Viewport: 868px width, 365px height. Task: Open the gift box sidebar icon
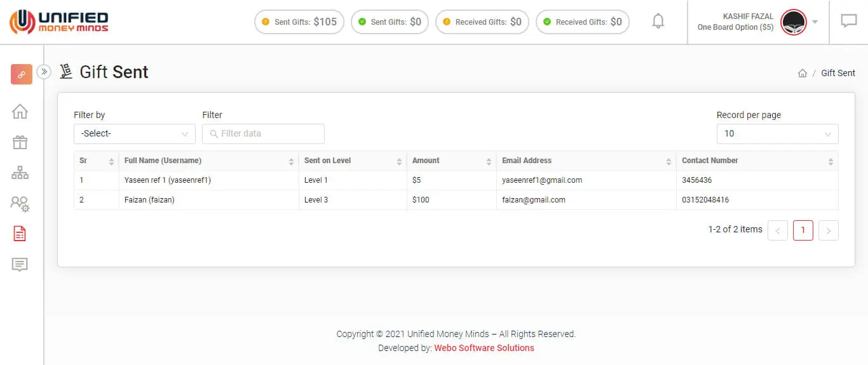pyautogui.click(x=20, y=142)
